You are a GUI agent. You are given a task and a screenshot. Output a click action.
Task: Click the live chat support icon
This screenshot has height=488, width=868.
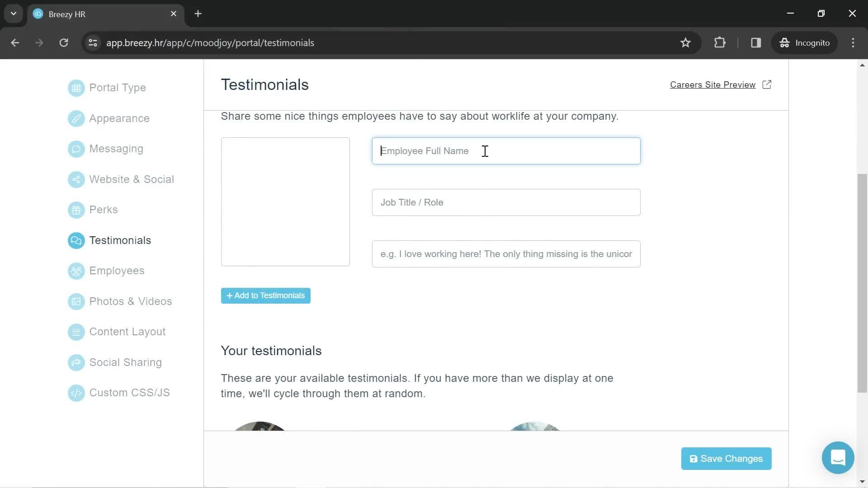[x=838, y=459]
